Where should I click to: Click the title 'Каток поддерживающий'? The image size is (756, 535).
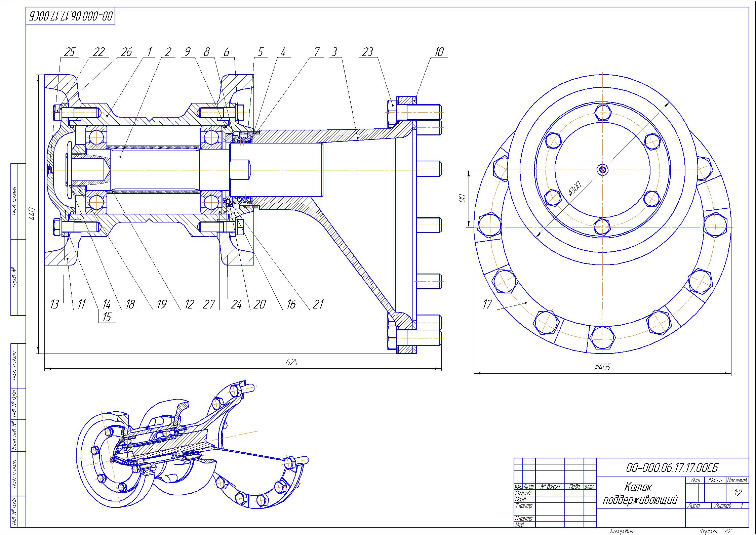pos(640,494)
